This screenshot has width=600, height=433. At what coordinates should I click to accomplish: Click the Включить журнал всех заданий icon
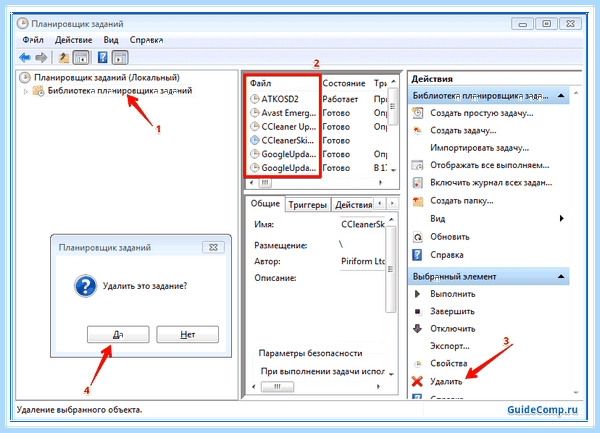[x=417, y=183]
